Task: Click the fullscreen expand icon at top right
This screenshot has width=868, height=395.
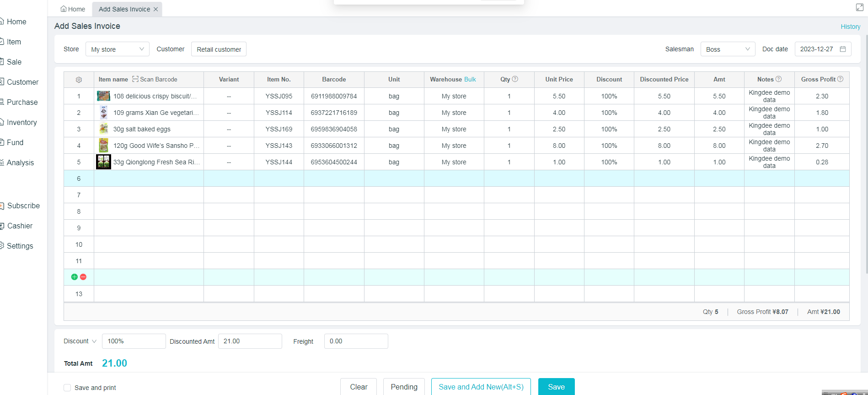Action: (x=859, y=7)
